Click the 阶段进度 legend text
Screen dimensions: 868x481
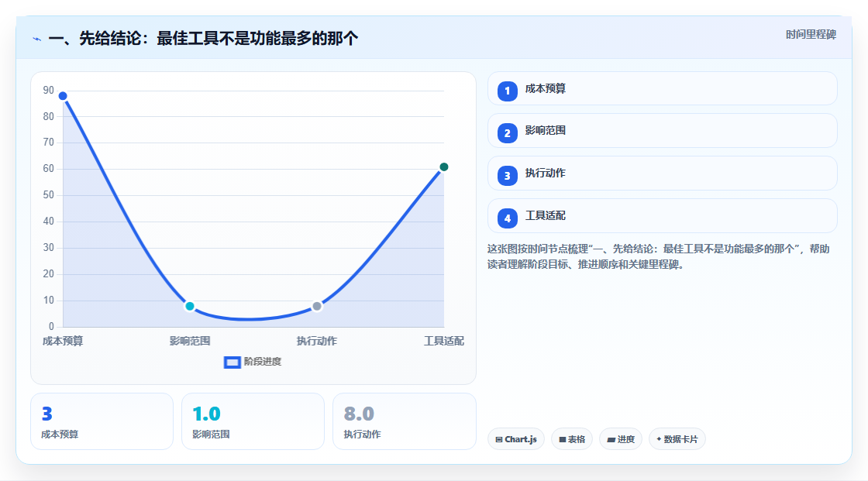[263, 362]
